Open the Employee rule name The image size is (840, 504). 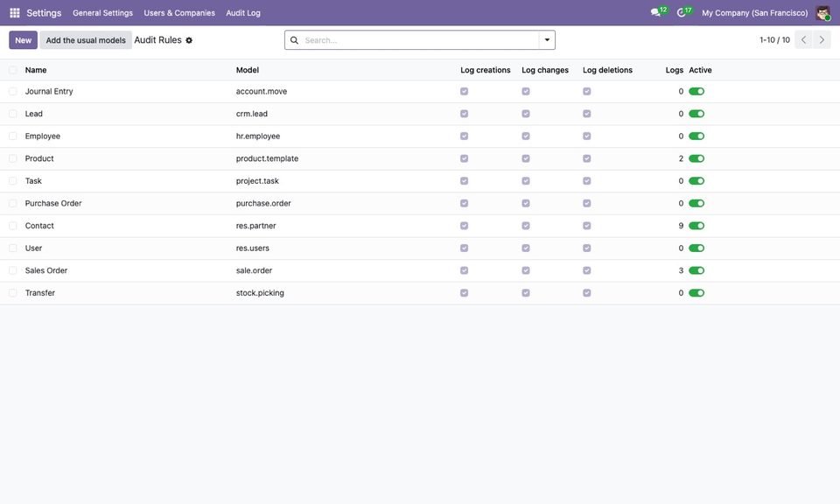43,136
